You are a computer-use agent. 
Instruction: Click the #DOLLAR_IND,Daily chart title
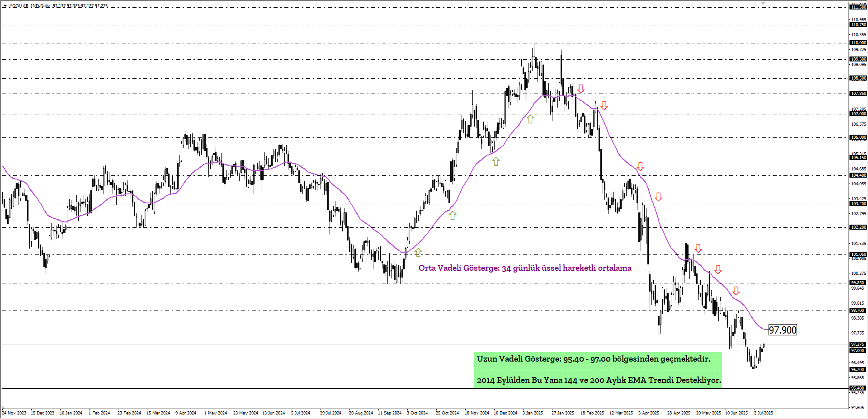(29, 6)
